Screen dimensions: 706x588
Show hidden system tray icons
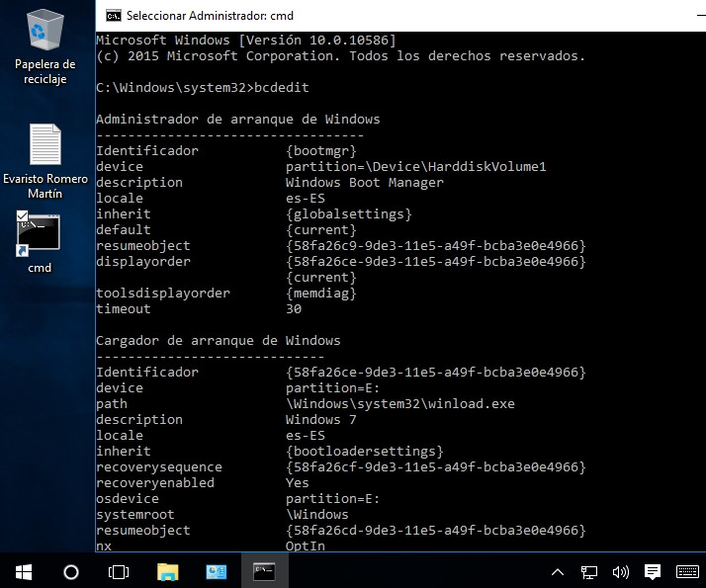point(558,571)
